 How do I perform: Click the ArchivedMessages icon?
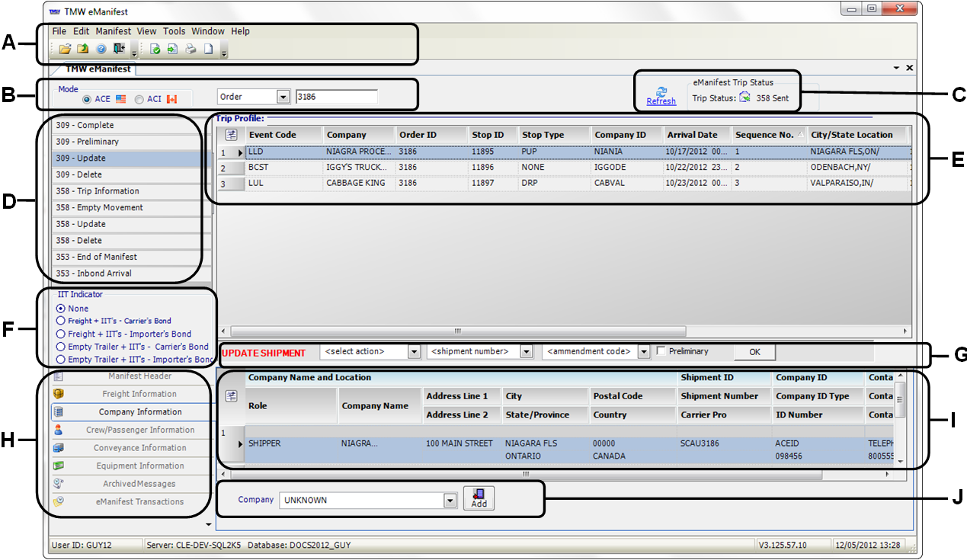pyautogui.click(x=59, y=484)
